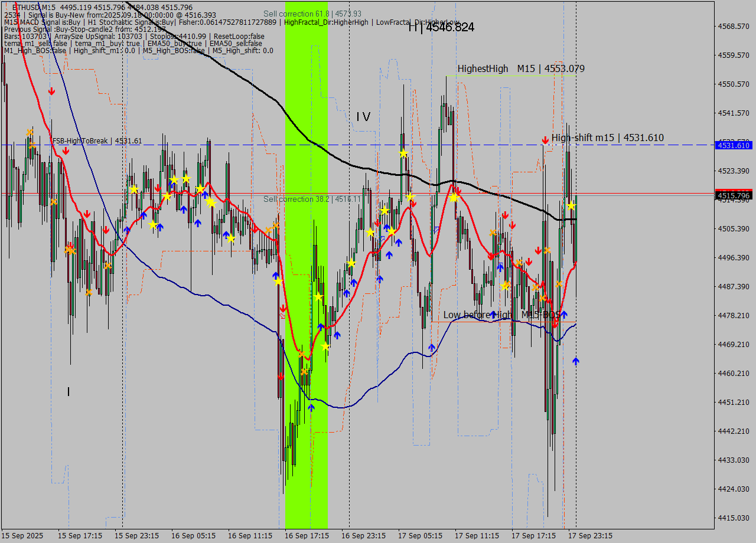Select the H | 4546.824 text at top

point(441,27)
